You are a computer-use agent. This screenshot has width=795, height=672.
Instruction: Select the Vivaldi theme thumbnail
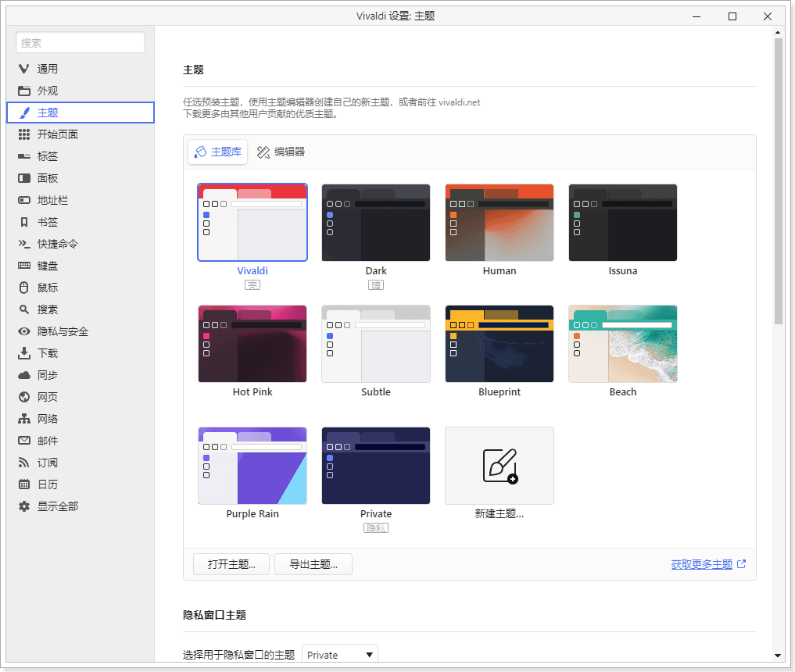click(252, 223)
